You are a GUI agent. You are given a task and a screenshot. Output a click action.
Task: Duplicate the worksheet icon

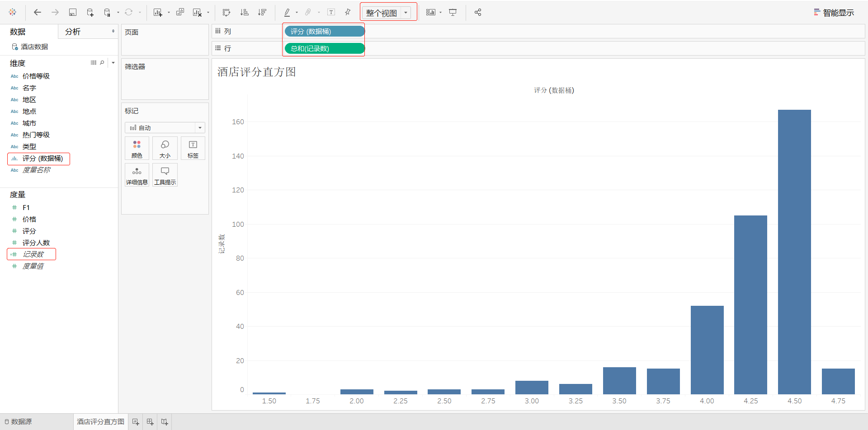click(180, 12)
